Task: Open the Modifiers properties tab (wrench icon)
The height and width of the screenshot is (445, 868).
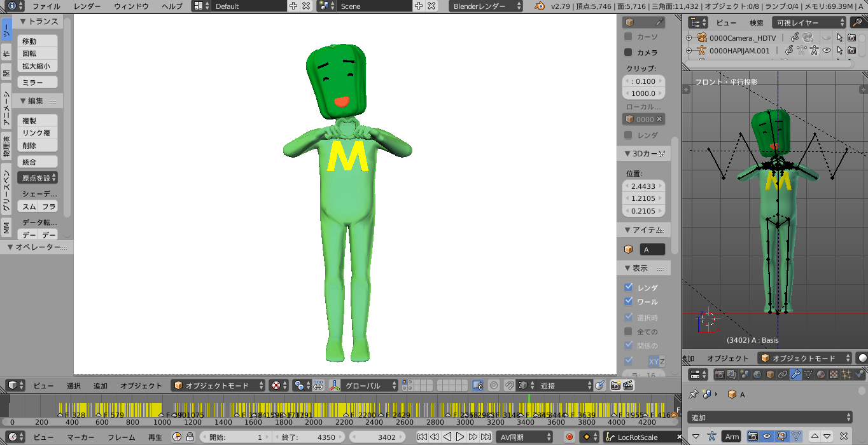Action: (795, 374)
